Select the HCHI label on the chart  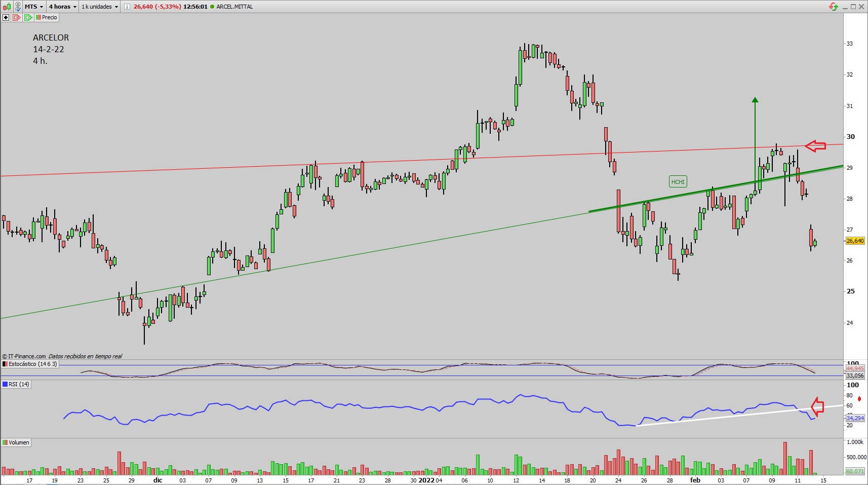[678, 182]
